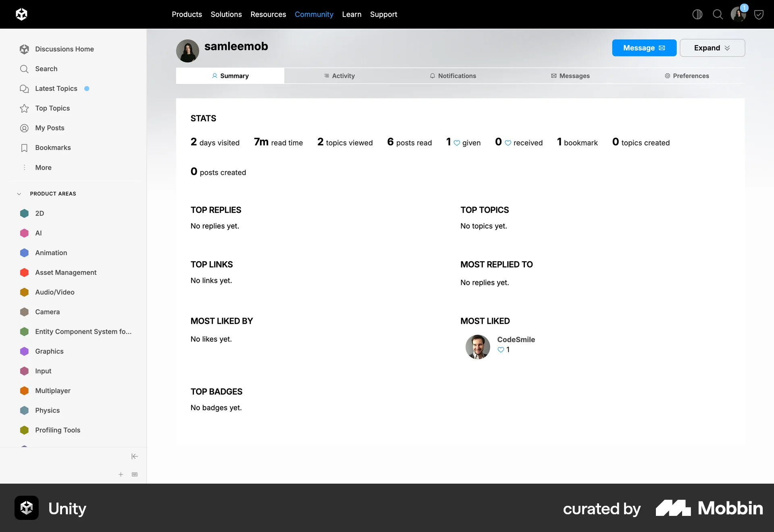Open My Posts from the sidebar
Screen dimensions: 774x532
50,128
